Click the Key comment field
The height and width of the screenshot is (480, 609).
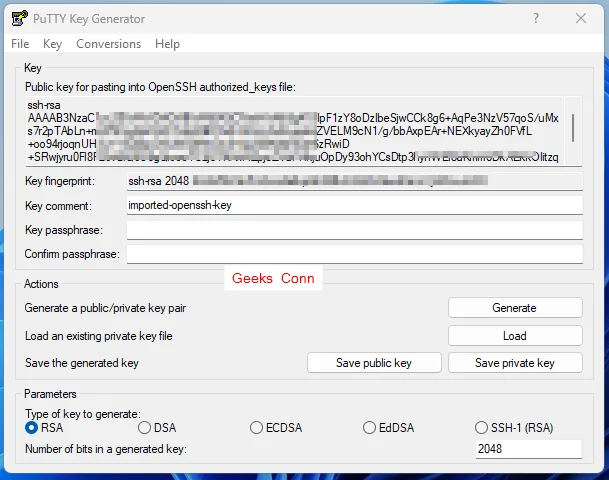tap(355, 205)
